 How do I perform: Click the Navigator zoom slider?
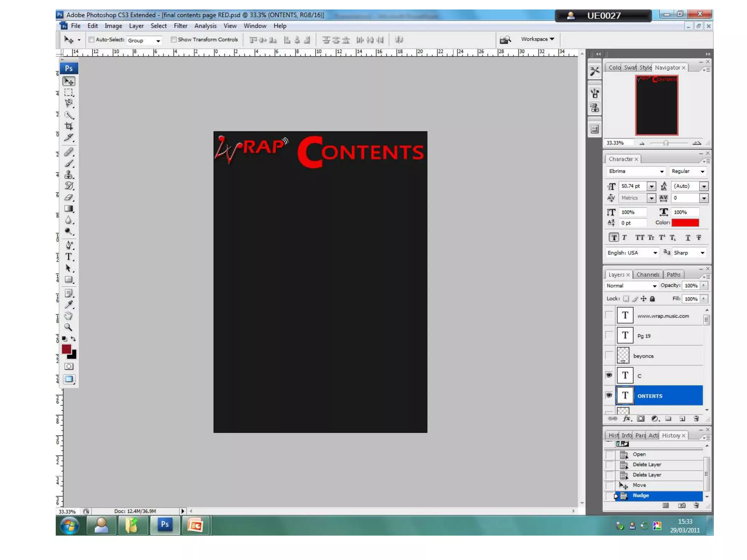coord(666,143)
